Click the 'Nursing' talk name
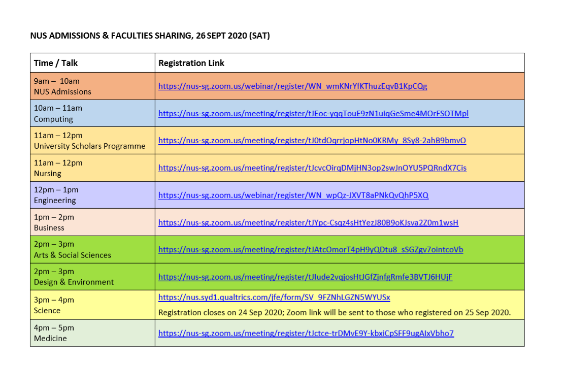The width and height of the screenshot is (565, 392). (x=48, y=174)
